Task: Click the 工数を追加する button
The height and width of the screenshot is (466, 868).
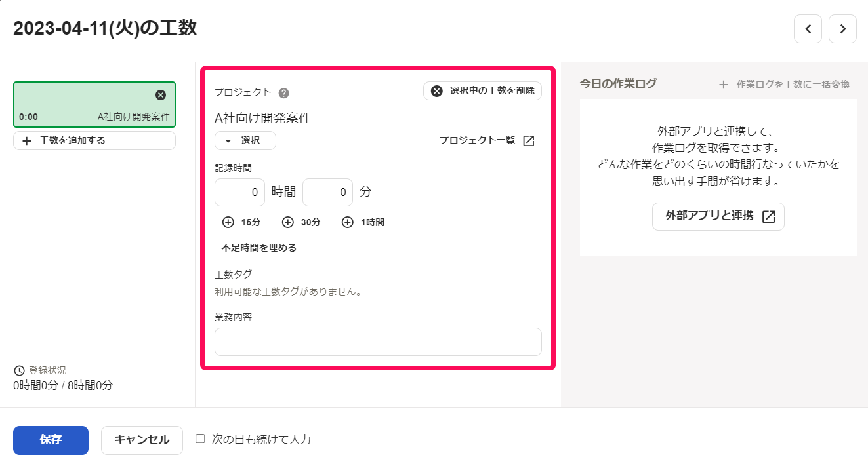Action: (x=94, y=140)
